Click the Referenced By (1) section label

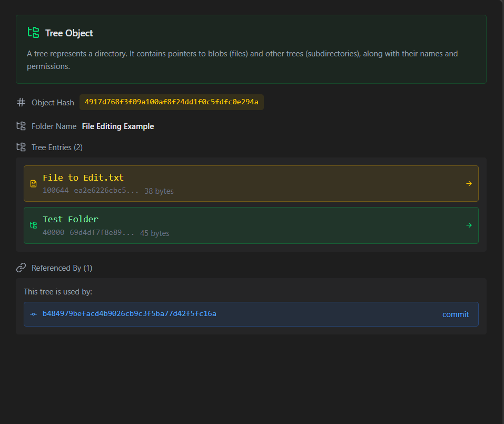tap(62, 268)
